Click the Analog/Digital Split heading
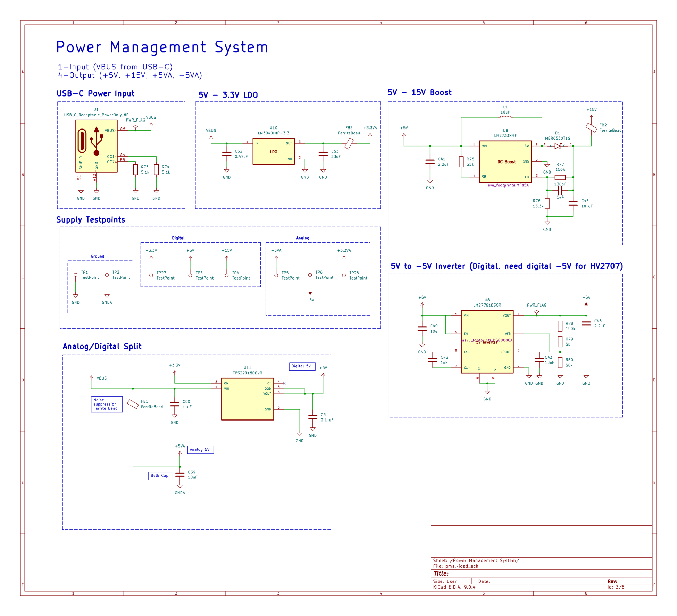 tap(102, 346)
